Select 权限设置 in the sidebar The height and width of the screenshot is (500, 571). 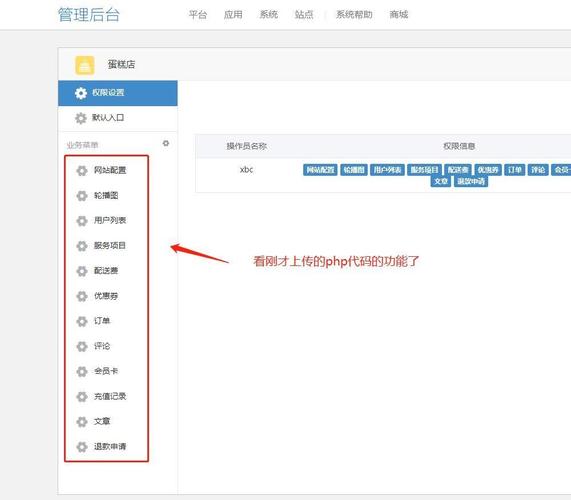tap(118, 93)
